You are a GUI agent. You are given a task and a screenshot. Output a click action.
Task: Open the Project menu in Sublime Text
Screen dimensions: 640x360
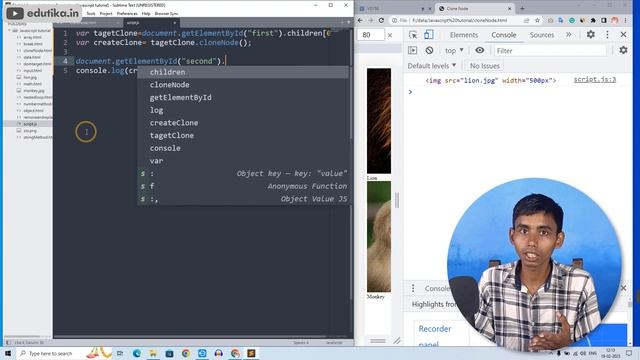pos(106,13)
